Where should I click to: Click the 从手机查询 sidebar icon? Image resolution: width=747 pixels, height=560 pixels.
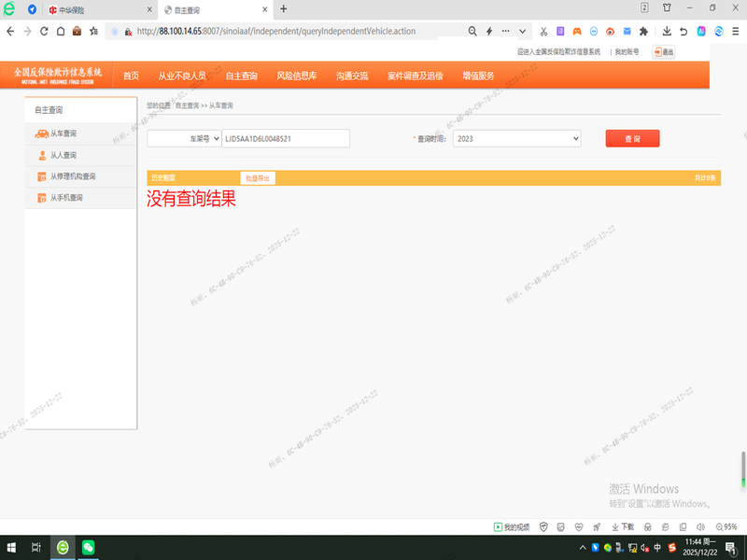click(x=42, y=198)
